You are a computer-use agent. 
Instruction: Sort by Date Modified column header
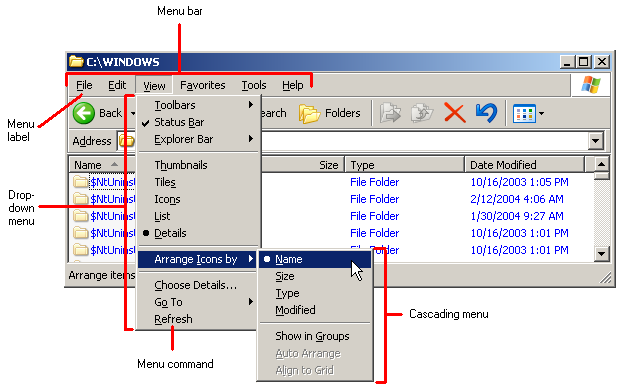coord(524,165)
